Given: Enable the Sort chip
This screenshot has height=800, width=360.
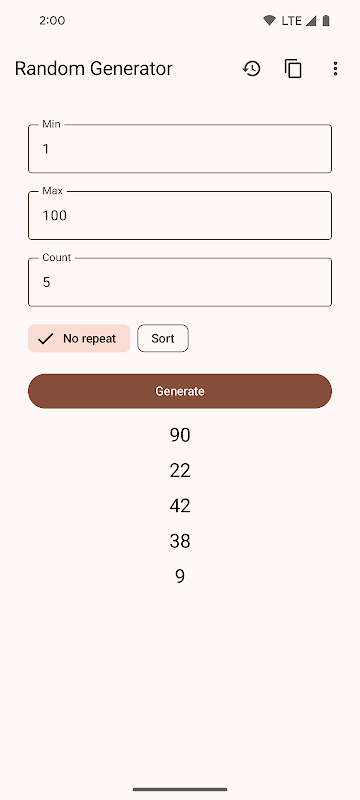Looking at the screenshot, I should tap(163, 338).
